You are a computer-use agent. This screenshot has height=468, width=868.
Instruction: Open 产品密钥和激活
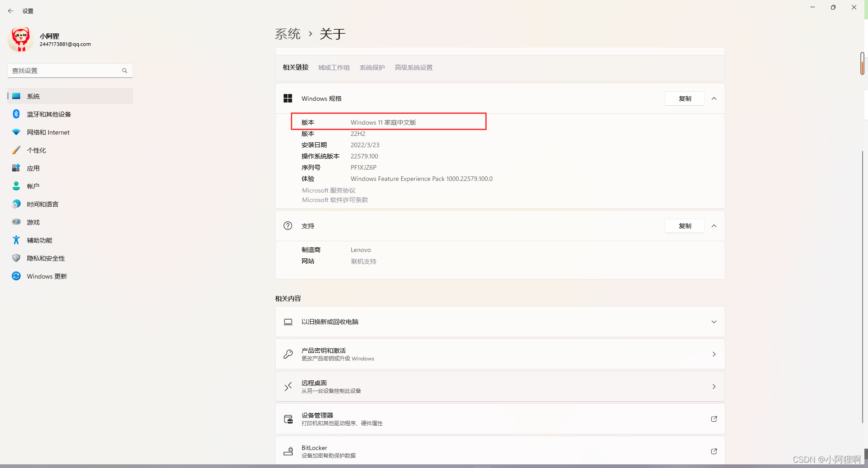[500, 354]
